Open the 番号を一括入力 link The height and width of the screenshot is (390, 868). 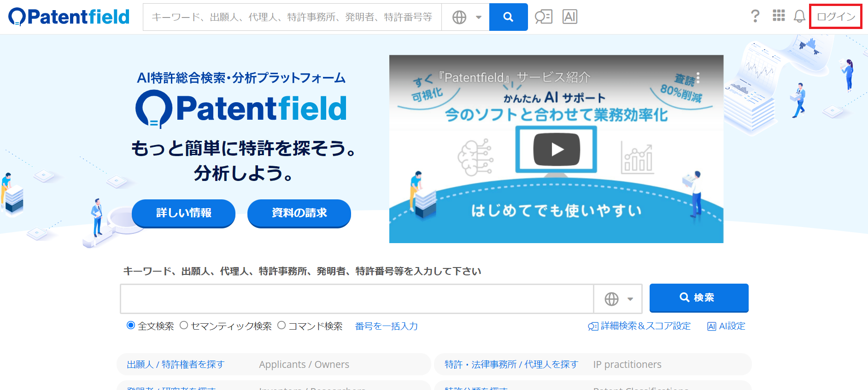pyautogui.click(x=387, y=326)
